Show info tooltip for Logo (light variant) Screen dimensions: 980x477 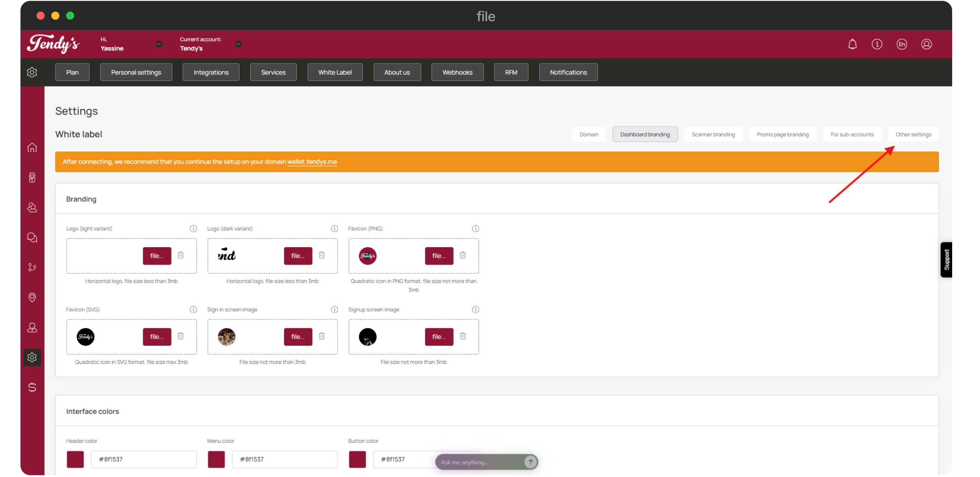[x=193, y=228]
